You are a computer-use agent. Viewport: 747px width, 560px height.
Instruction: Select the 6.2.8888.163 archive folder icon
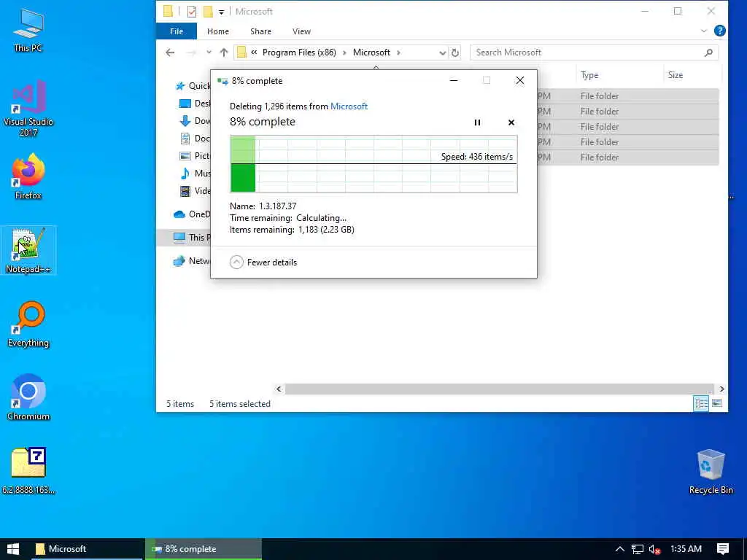(28, 471)
